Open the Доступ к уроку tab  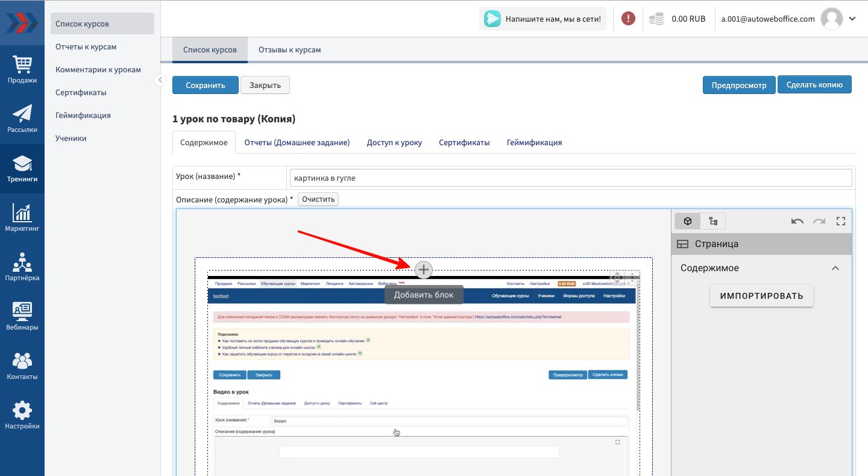[x=394, y=143]
